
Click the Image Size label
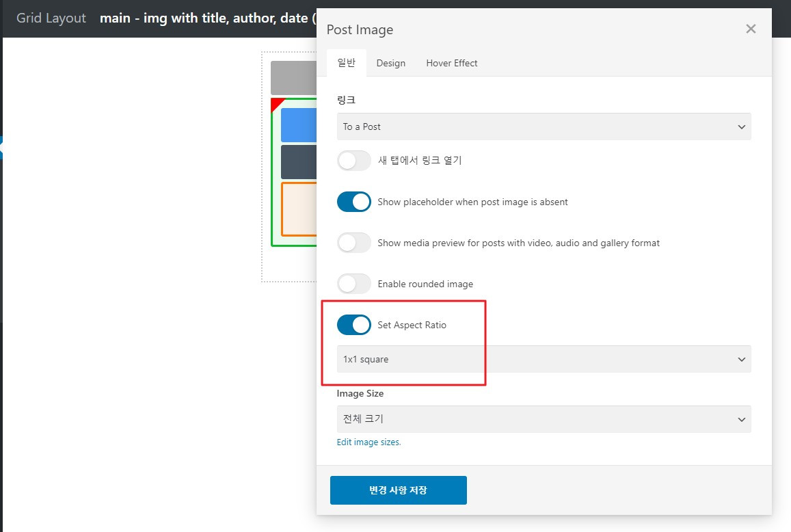(360, 394)
